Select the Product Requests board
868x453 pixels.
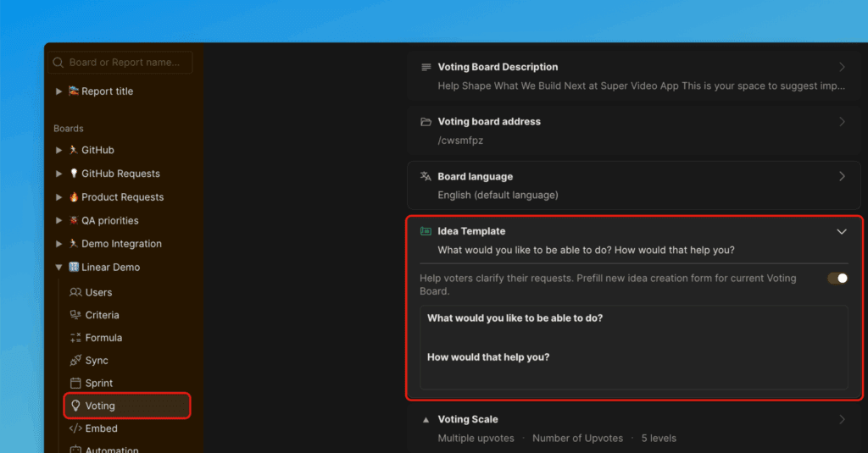coord(122,197)
